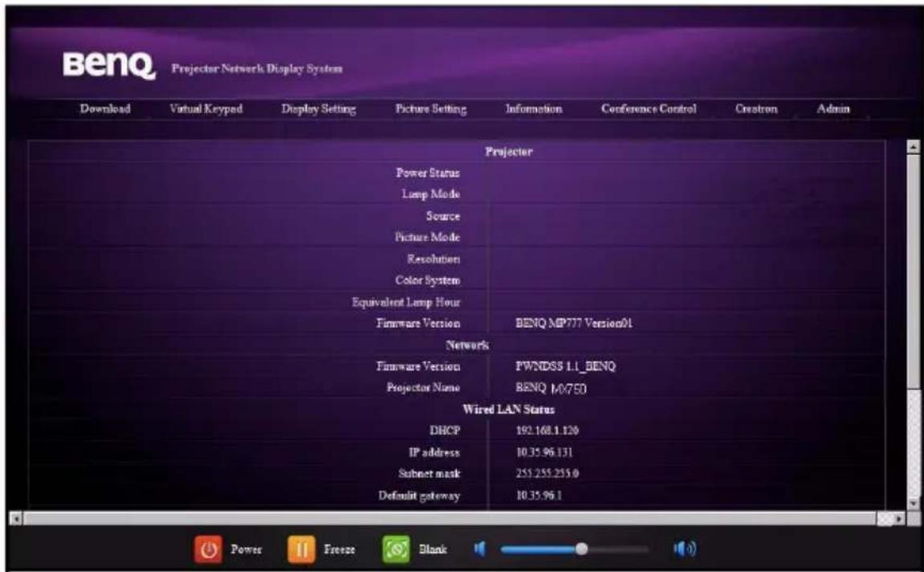The image size is (924, 572).
Task: Click the volume up speaker icon
Action: tap(684, 550)
